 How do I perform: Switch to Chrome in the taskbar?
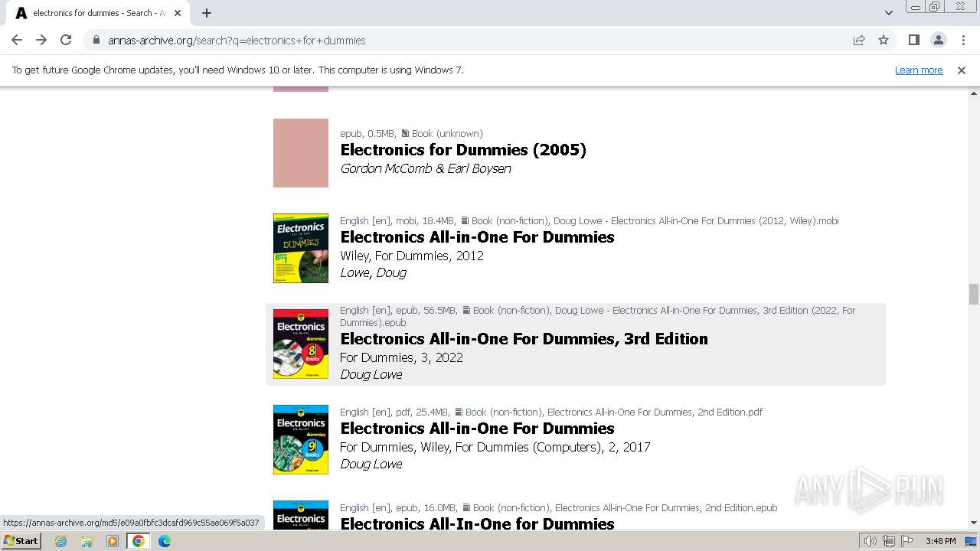click(x=138, y=541)
